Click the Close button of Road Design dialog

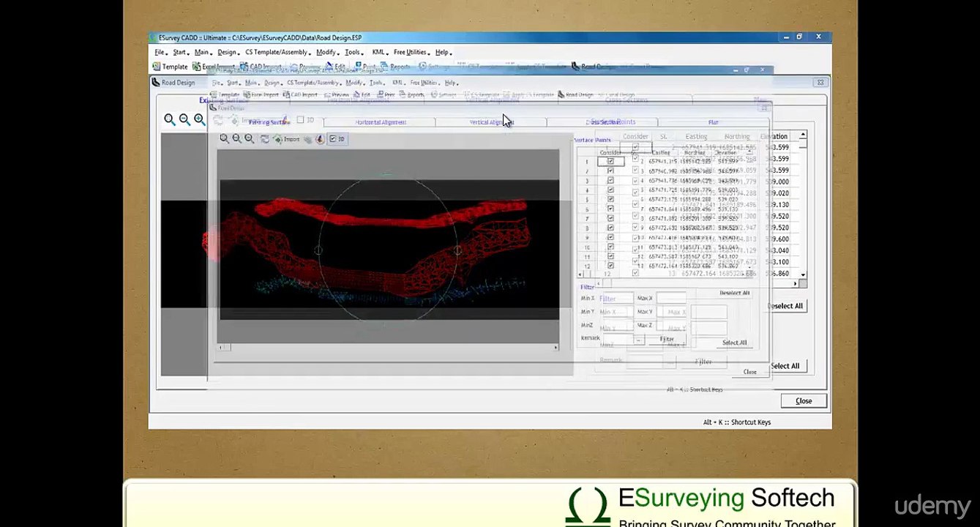(x=804, y=401)
